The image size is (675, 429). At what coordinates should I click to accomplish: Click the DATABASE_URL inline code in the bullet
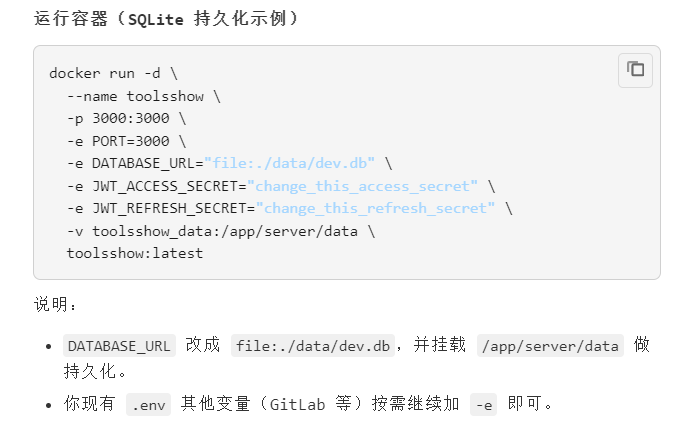119,346
